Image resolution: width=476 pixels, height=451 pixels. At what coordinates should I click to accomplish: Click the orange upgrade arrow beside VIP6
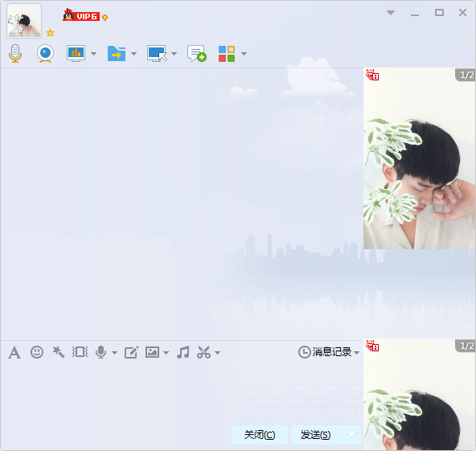click(x=105, y=18)
